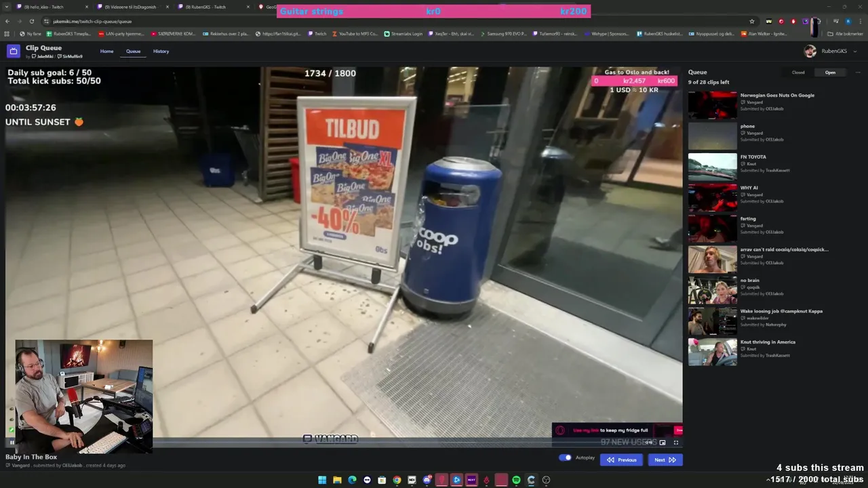This screenshot has height=488, width=868.
Task: Enable picture-in-picture for the clip
Action: [663, 443]
